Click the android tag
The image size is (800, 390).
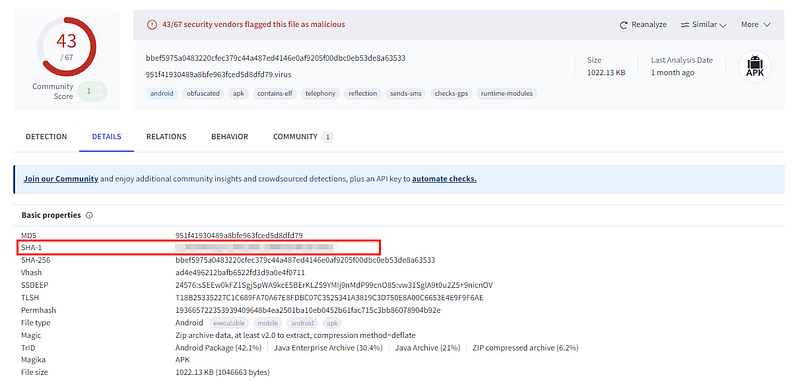pos(162,93)
